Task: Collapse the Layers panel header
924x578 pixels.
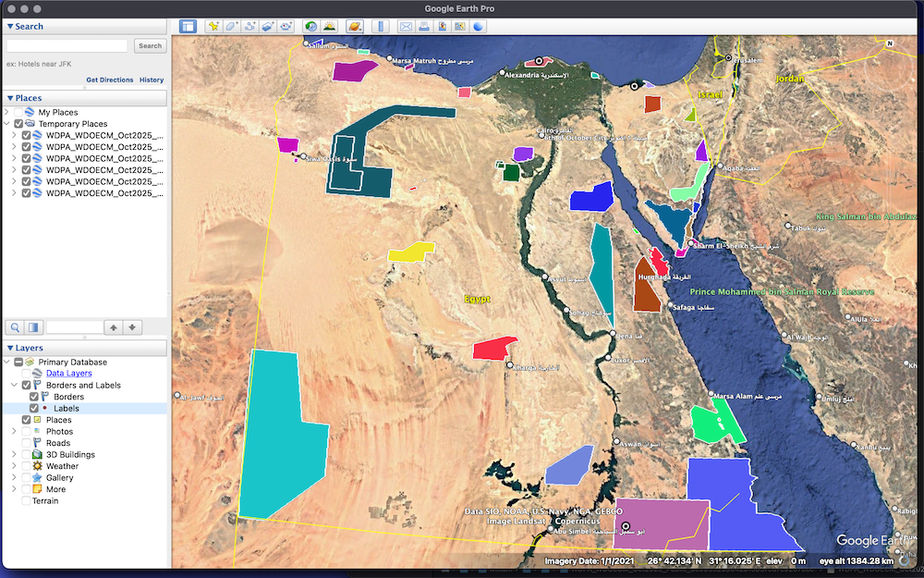Action: click(x=9, y=348)
